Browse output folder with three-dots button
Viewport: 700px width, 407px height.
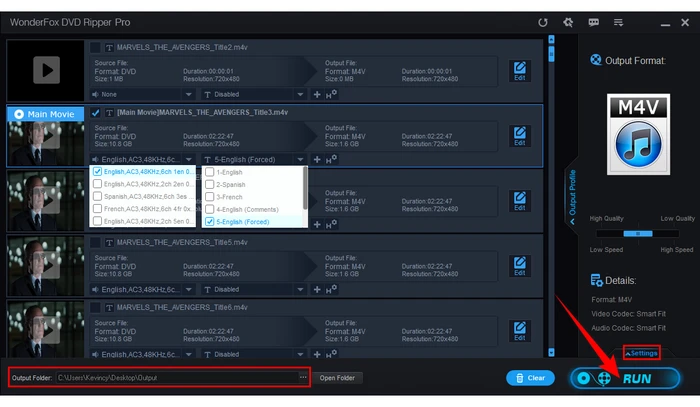(x=303, y=378)
